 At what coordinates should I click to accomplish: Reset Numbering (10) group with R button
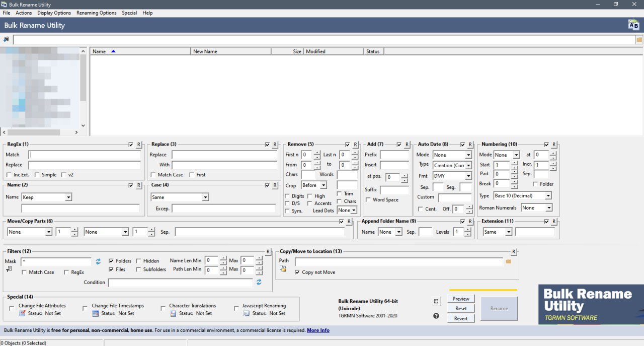pos(554,145)
